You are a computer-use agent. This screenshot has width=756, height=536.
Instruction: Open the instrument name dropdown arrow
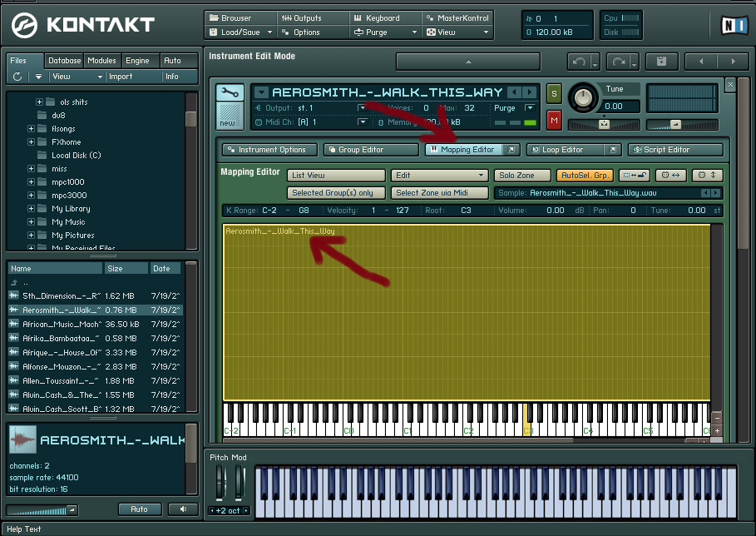[261, 92]
